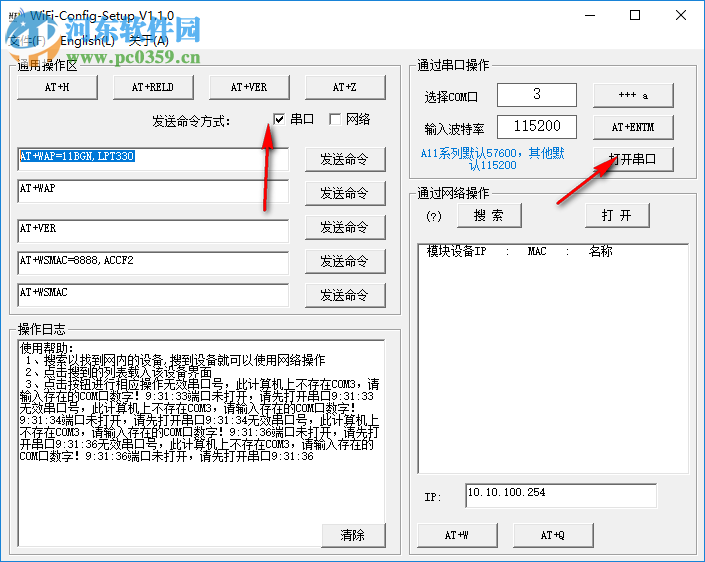705x562 pixels.
Task: Click the baud rate field showing 115200
Action: click(x=537, y=127)
